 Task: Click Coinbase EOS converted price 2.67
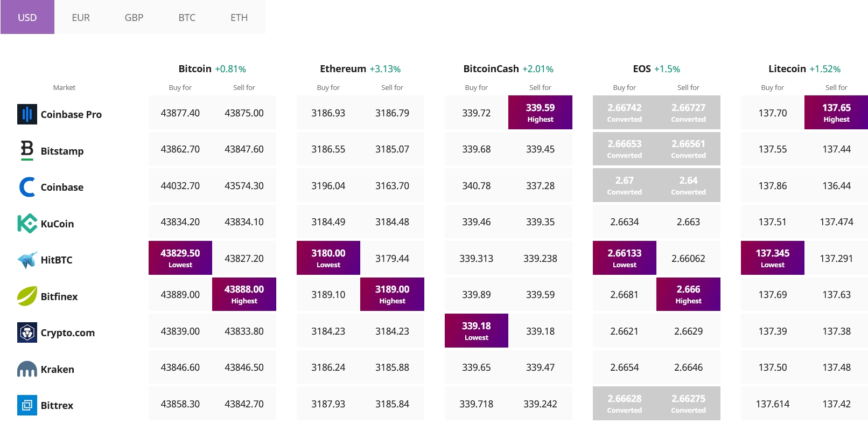tap(625, 185)
